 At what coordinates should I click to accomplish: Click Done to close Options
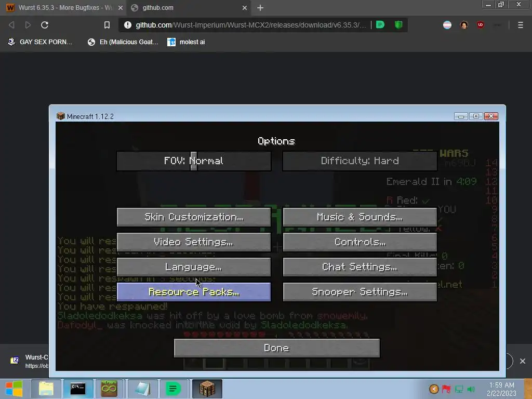click(x=277, y=348)
